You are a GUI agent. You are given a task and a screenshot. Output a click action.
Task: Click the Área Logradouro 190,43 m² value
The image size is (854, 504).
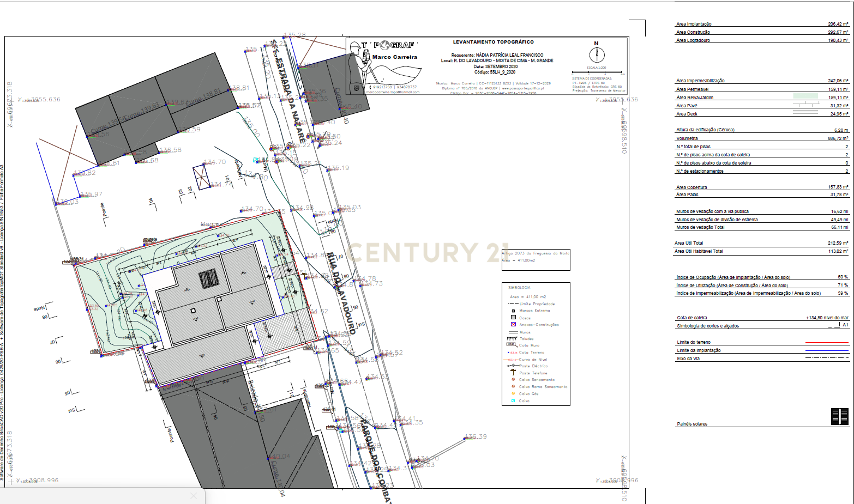click(x=838, y=40)
